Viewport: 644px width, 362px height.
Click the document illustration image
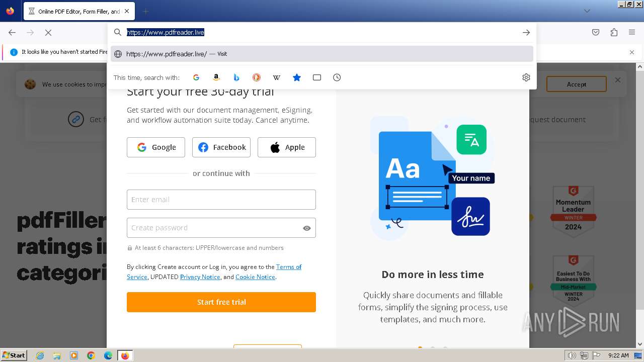(x=433, y=178)
